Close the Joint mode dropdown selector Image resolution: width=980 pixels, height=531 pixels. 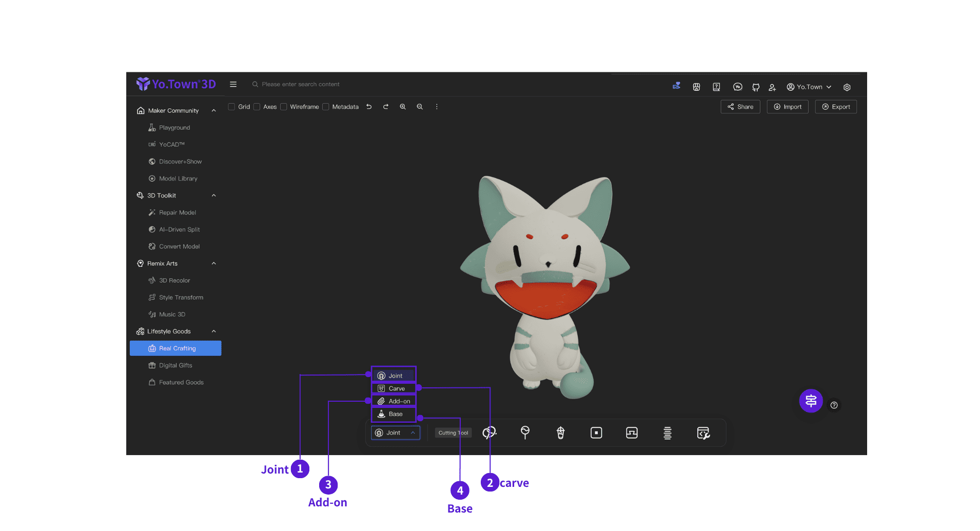(396, 433)
